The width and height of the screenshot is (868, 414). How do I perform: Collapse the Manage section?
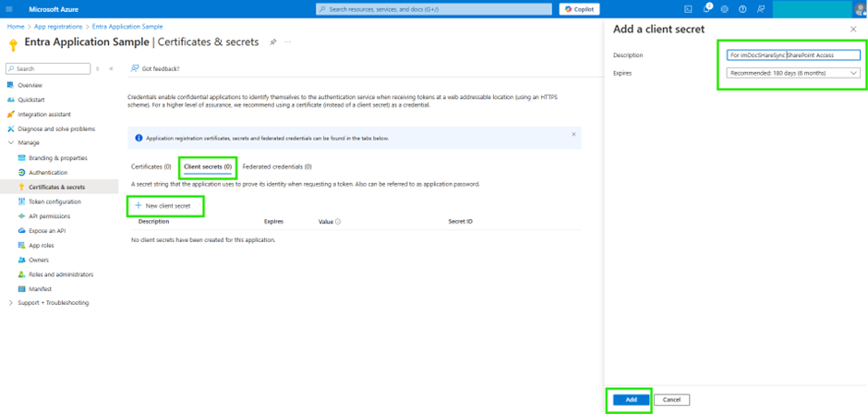10,142
